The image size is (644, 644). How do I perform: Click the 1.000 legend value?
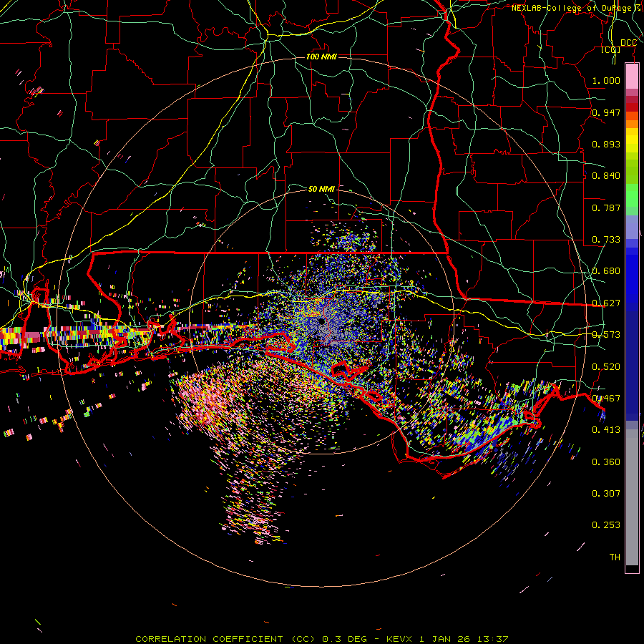606,80
